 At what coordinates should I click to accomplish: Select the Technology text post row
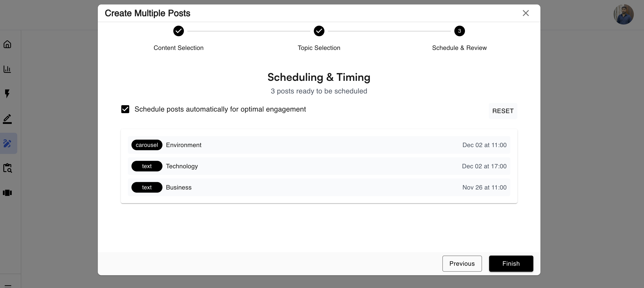tap(319, 166)
